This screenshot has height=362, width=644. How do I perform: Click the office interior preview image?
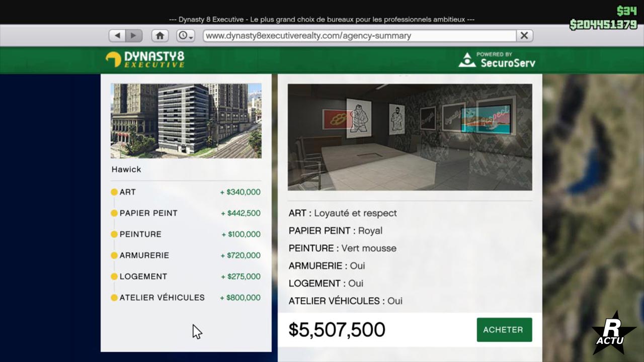410,137
